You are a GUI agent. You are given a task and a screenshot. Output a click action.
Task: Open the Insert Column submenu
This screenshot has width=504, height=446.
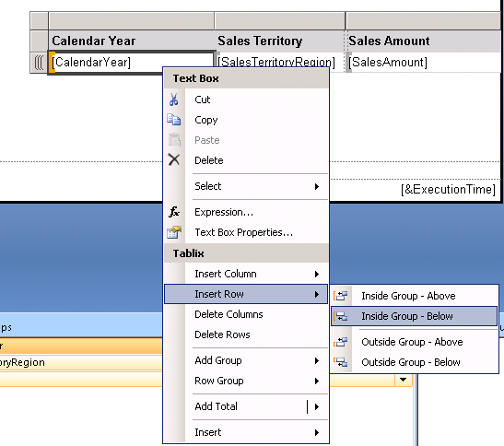[246, 274]
